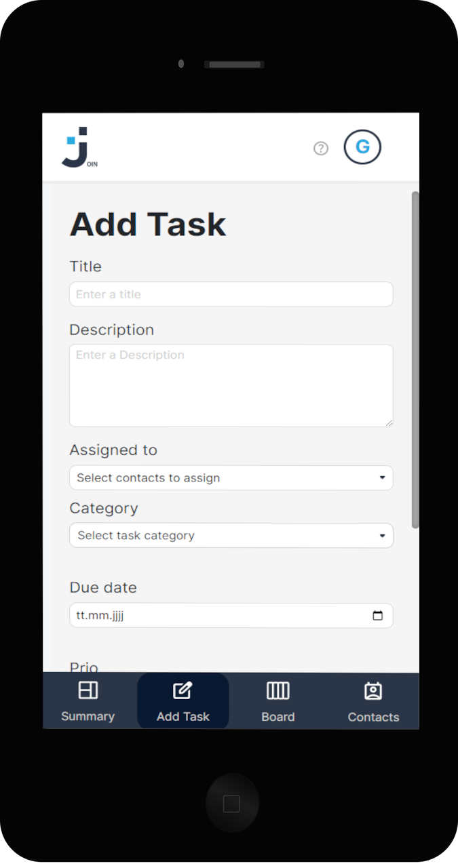Click the tt.mm.jjjj due date field

(231, 616)
